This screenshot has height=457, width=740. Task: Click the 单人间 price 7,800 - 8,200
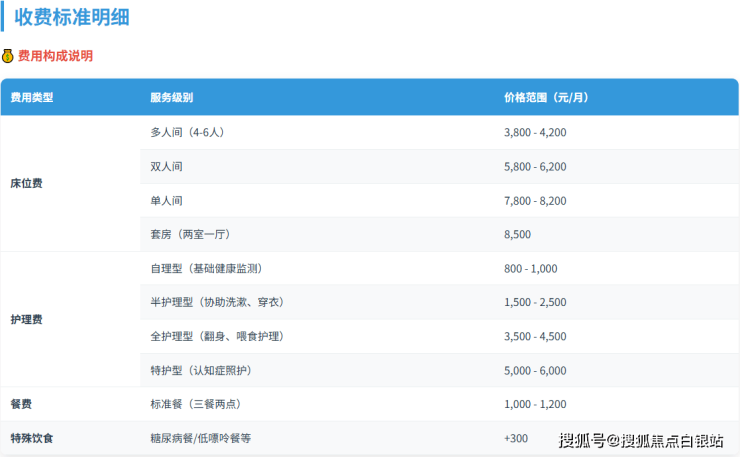[535, 200]
